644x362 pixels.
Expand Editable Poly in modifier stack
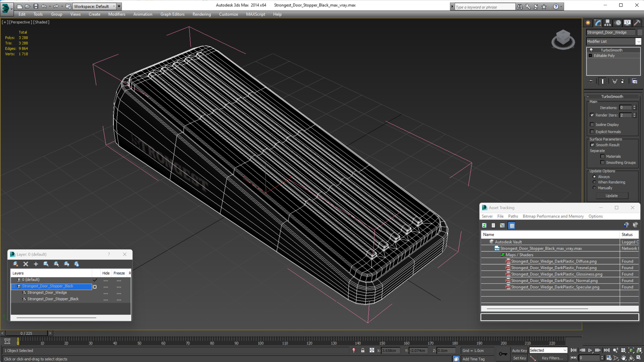click(591, 55)
